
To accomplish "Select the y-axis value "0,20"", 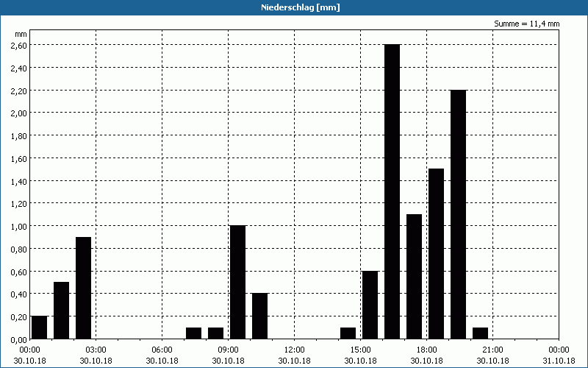I will click(19, 317).
